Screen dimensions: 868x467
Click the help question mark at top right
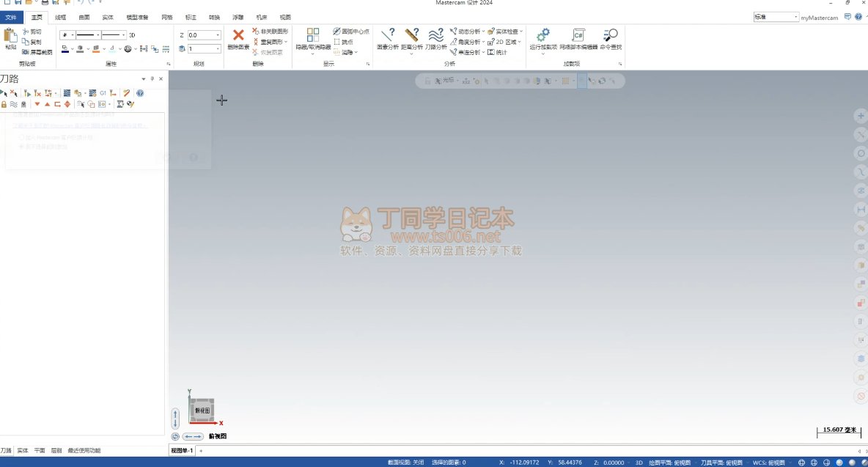858,17
